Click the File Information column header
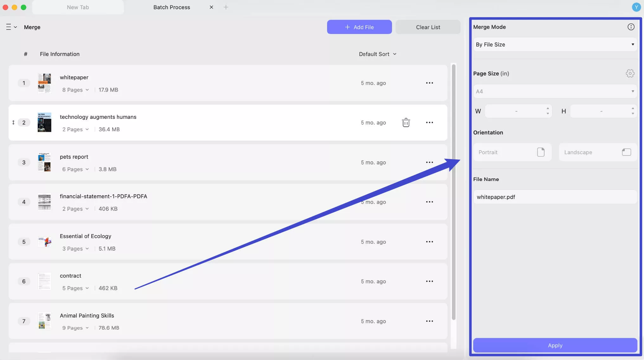The height and width of the screenshot is (360, 644). click(60, 54)
